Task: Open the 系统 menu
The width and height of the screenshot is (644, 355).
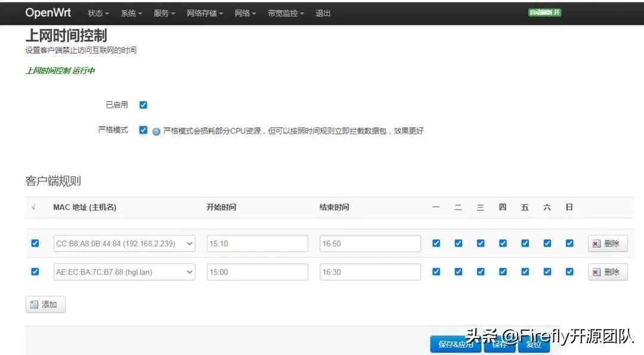Action: 131,13
